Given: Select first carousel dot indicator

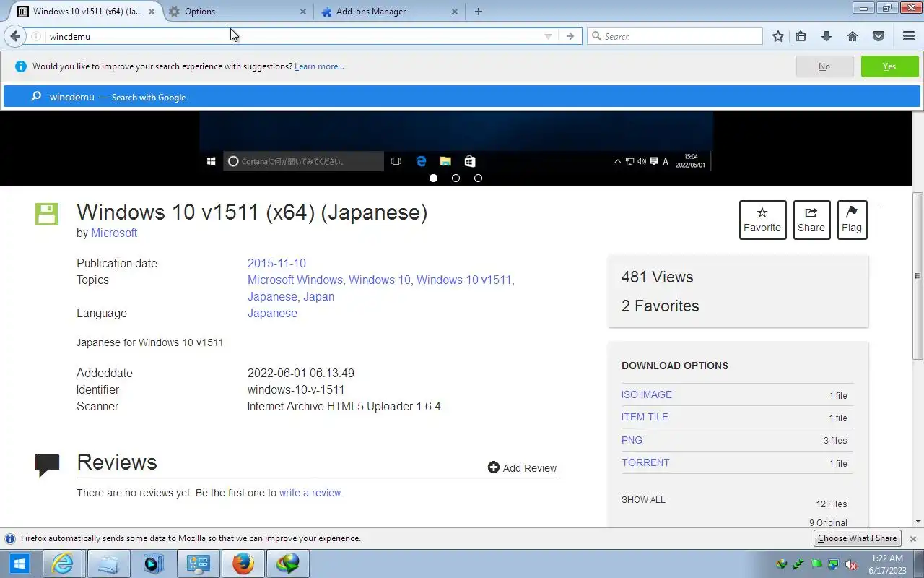Looking at the screenshot, I should pyautogui.click(x=433, y=178).
